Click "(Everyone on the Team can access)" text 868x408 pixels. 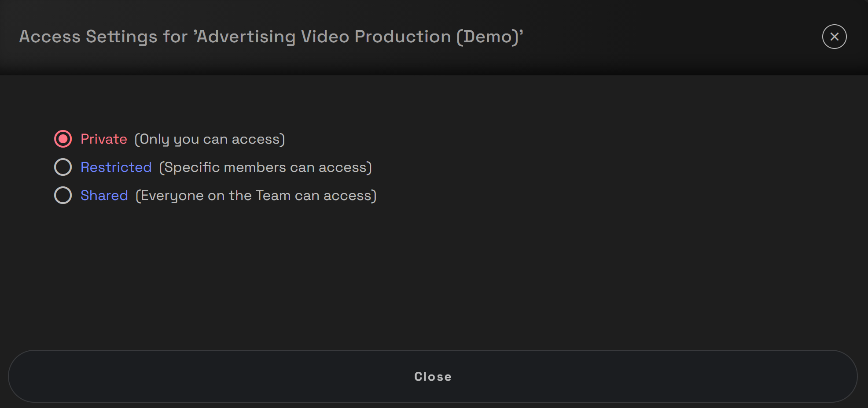(256, 196)
